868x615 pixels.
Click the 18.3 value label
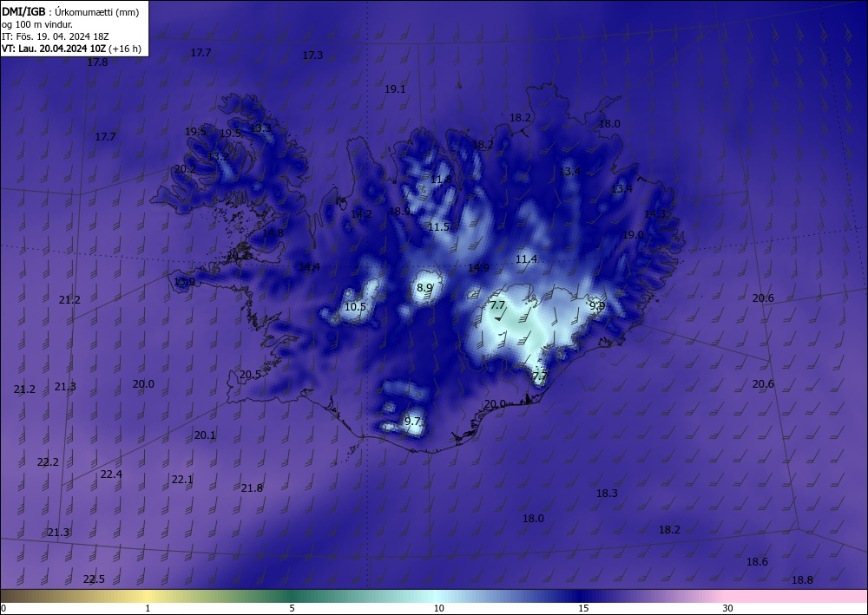tap(607, 494)
